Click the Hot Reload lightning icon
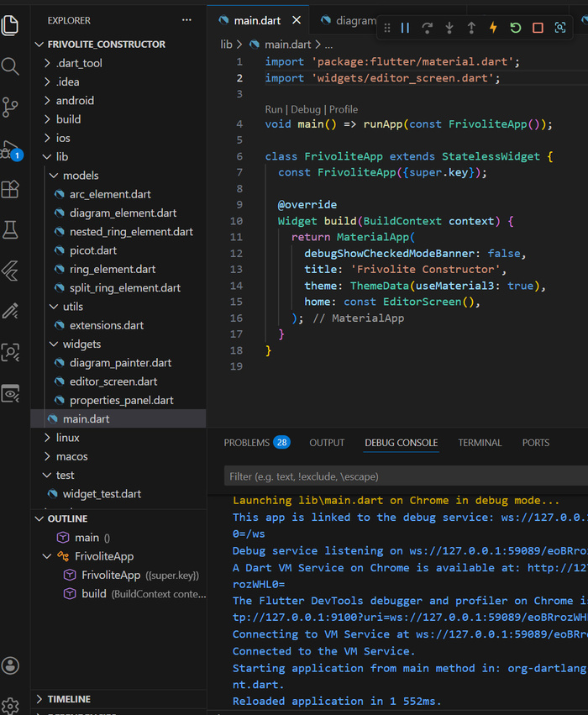This screenshot has width=588, height=715. tap(493, 28)
